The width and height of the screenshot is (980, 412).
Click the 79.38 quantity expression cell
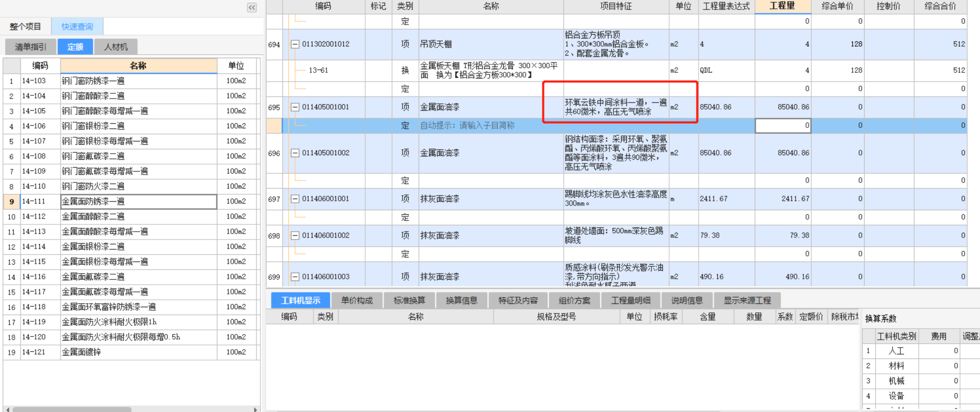tap(726, 235)
